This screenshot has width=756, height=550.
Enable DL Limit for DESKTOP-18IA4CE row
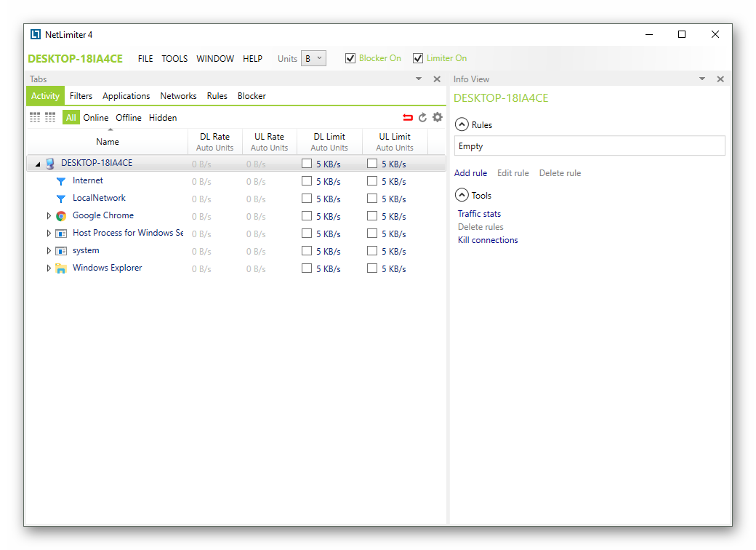307,164
